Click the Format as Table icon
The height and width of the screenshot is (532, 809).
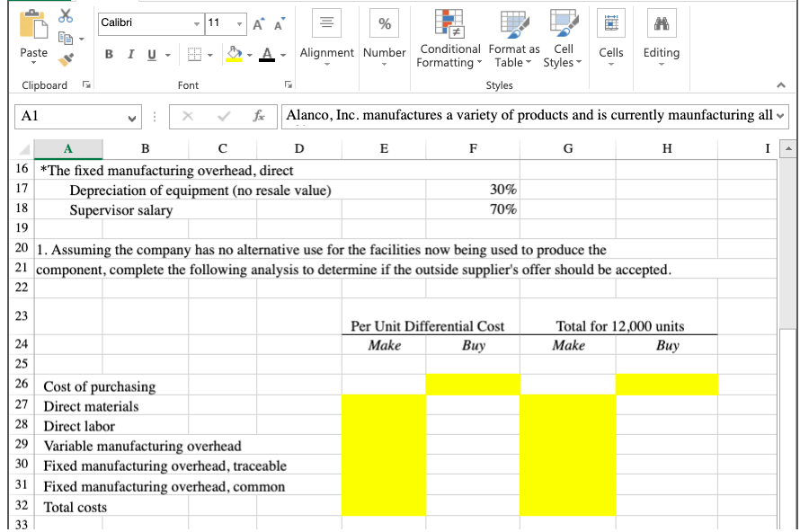click(x=512, y=22)
